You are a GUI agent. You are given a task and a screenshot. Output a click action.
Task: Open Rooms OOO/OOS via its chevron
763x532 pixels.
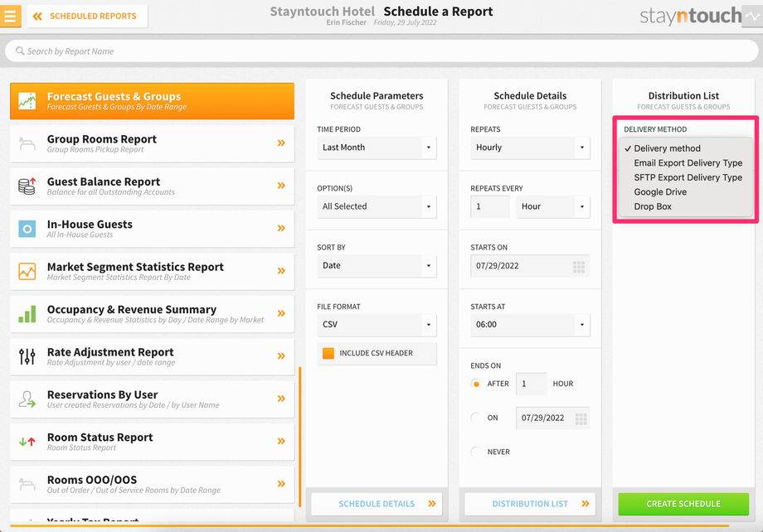[x=281, y=483]
